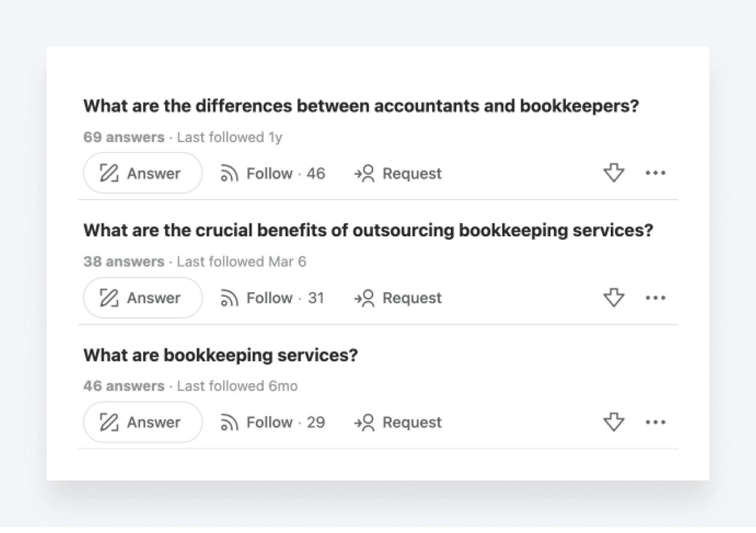Request answers for accountants vs bookkeepers question
Viewport: 756px width, 533px height.
pyautogui.click(x=398, y=173)
